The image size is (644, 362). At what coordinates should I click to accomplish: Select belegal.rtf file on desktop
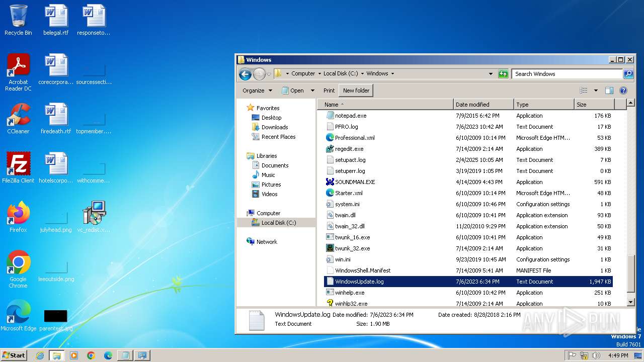[56, 20]
